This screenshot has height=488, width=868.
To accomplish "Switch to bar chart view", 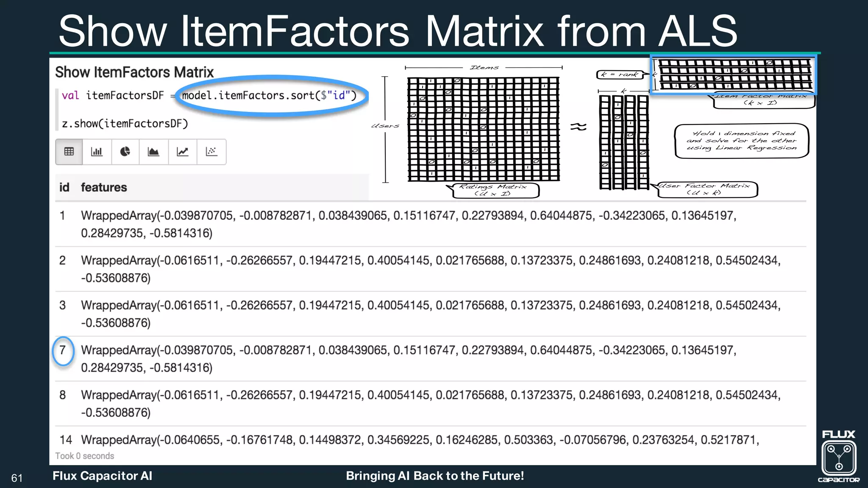I will 97,152.
